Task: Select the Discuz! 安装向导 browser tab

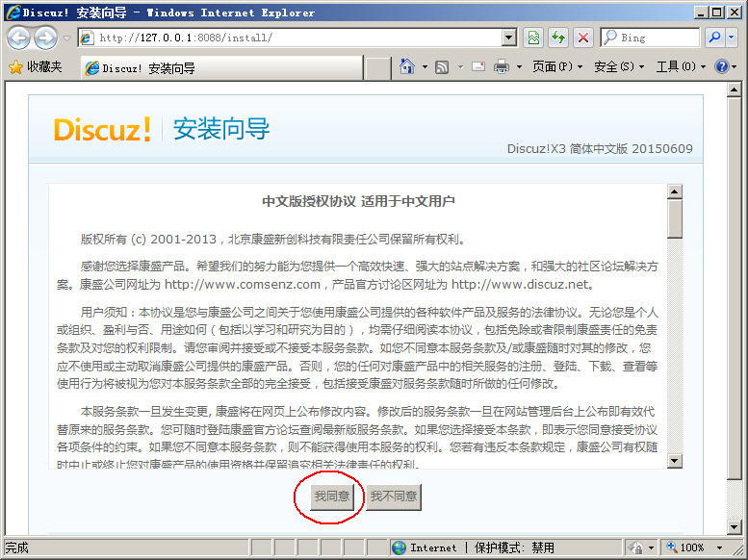Action: click(x=221, y=68)
